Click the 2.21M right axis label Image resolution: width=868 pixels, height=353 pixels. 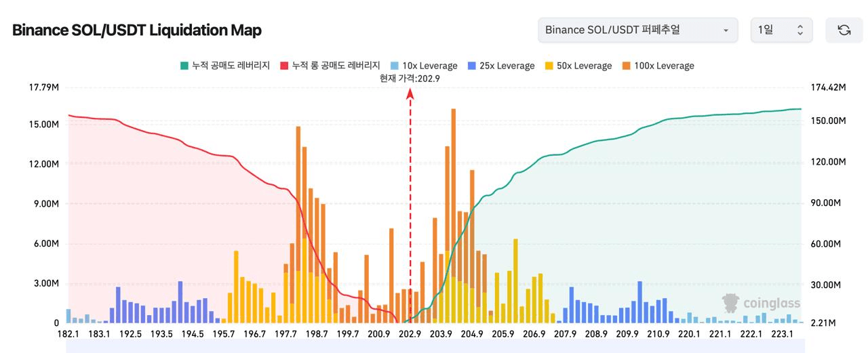[x=823, y=323]
